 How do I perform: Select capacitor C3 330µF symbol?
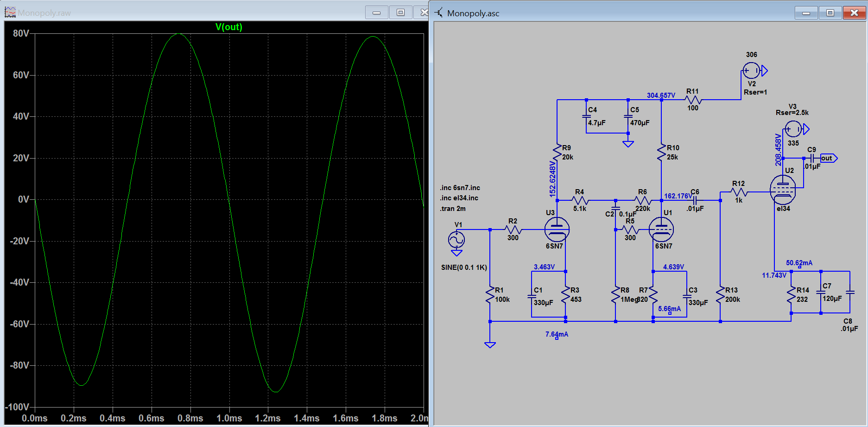point(687,296)
